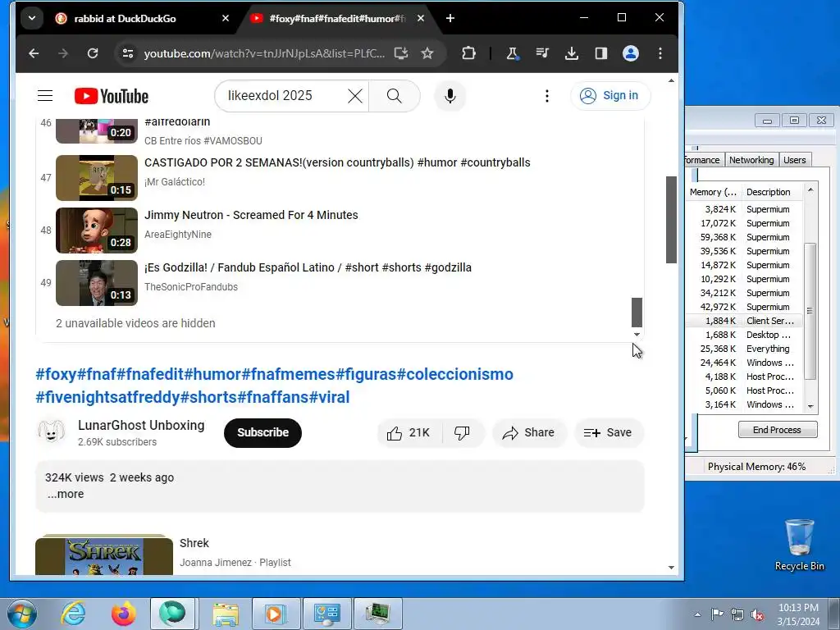Viewport: 840px width, 630px height.
Task: Play the Jimmy Neutron video thumbnail
Action: point(97,231)
